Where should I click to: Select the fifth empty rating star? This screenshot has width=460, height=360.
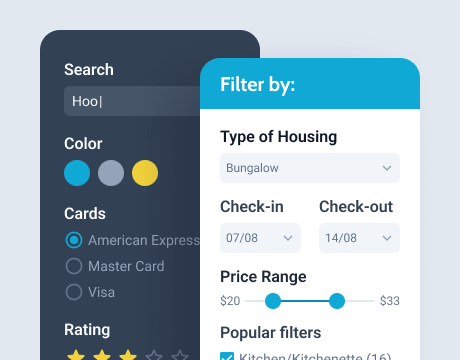coord(180,355)
